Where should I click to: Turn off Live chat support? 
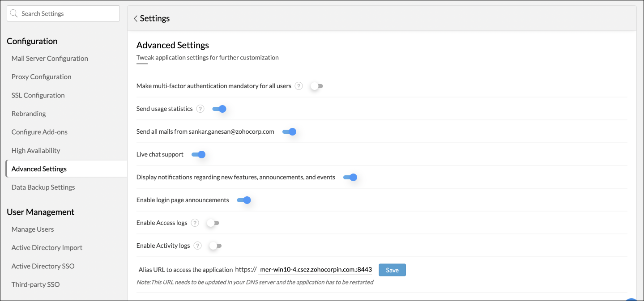point(199,154)
